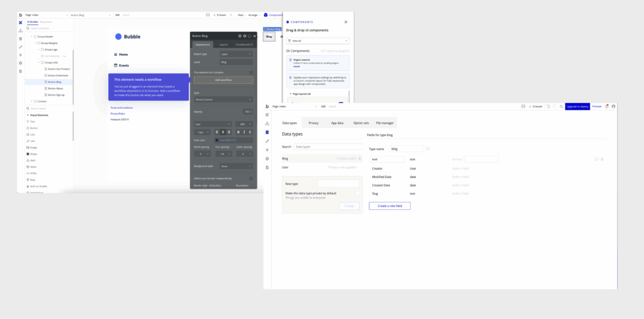Open Settings gear in left editor sidebar
Image resolution: width=644 pixels, height=319 pixels.
pyautogui.click(x=21, y=63)
